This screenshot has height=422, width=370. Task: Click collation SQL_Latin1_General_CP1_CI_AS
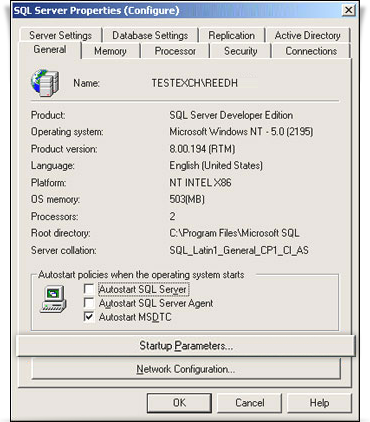click(x=239, y=250)
